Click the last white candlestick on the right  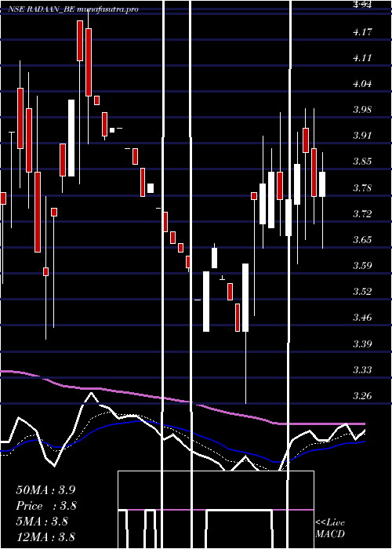322,184
